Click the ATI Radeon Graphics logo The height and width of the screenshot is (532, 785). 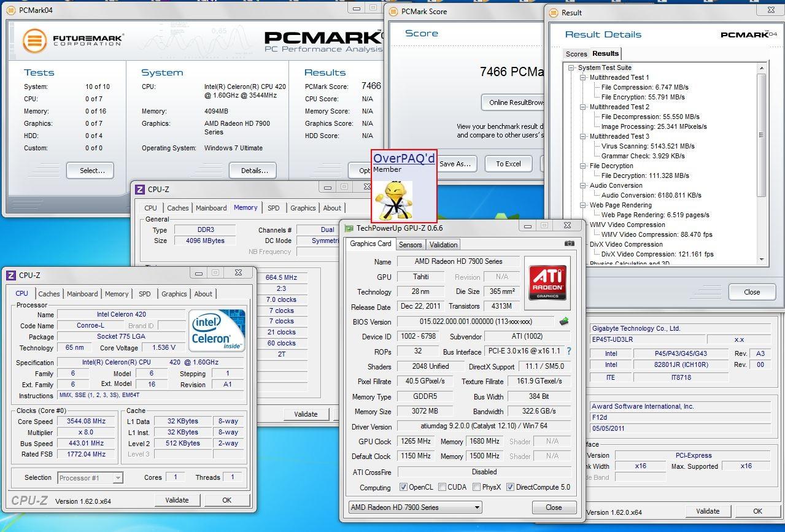pyautogui.click(x=547, y=283)
